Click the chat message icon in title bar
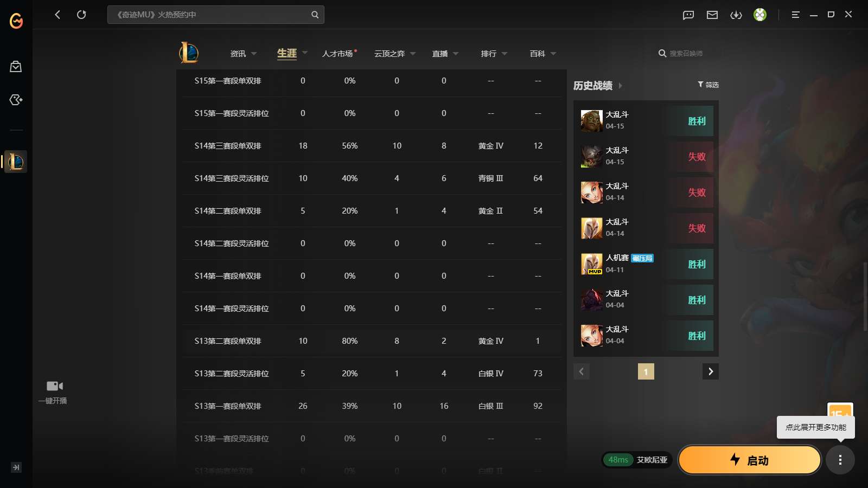The width and height of the screenshot is (868, 488). (688, 15)
